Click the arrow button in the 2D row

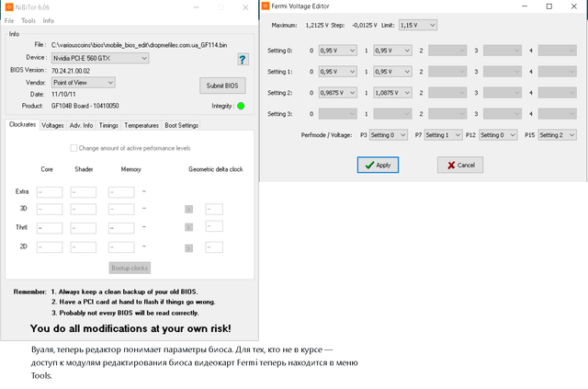click(189, 248)
